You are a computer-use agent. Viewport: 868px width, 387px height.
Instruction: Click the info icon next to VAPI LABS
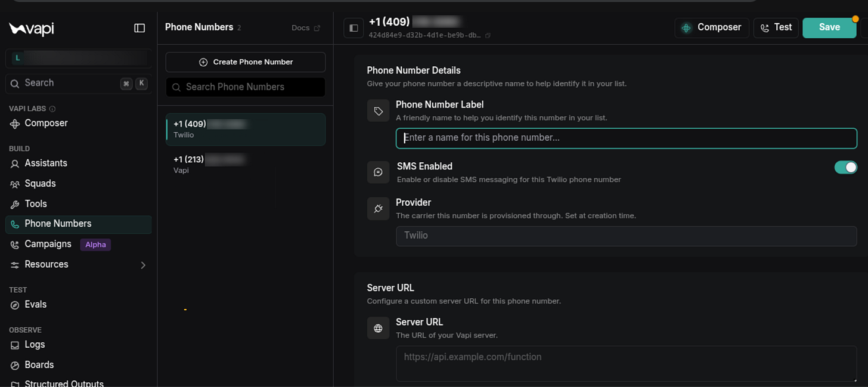click(x=52, y=109)
